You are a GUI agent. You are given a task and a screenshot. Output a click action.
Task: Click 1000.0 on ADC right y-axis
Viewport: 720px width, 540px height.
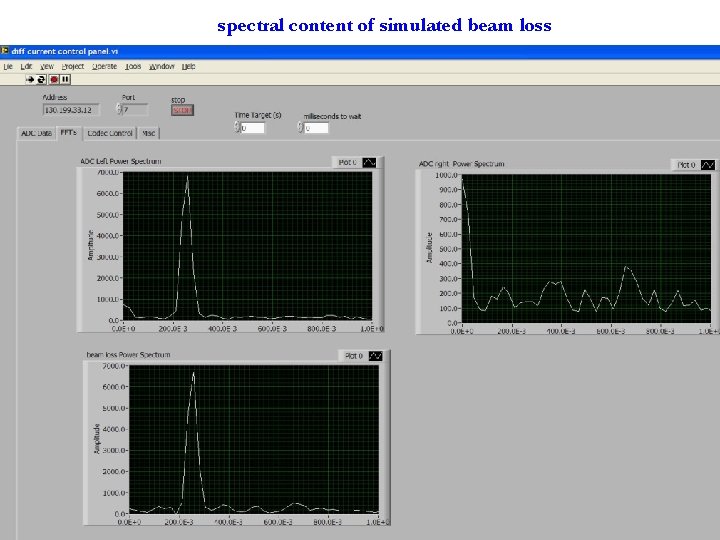click(446, 175)
